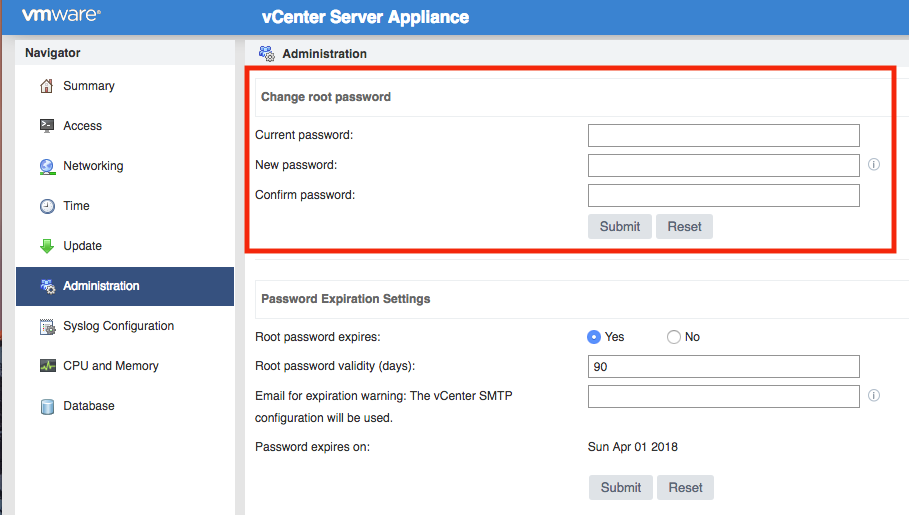Open Access via its terminal icon
This screenshot has height=515, width=909.
pyautogui.click(x=46, y=126)
